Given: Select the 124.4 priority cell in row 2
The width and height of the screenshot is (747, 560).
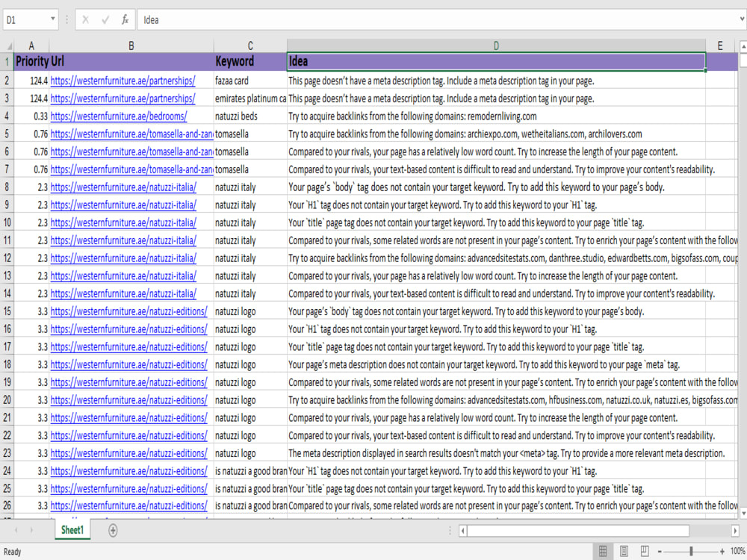Looking at the screenshot, I should click(32, 81).
